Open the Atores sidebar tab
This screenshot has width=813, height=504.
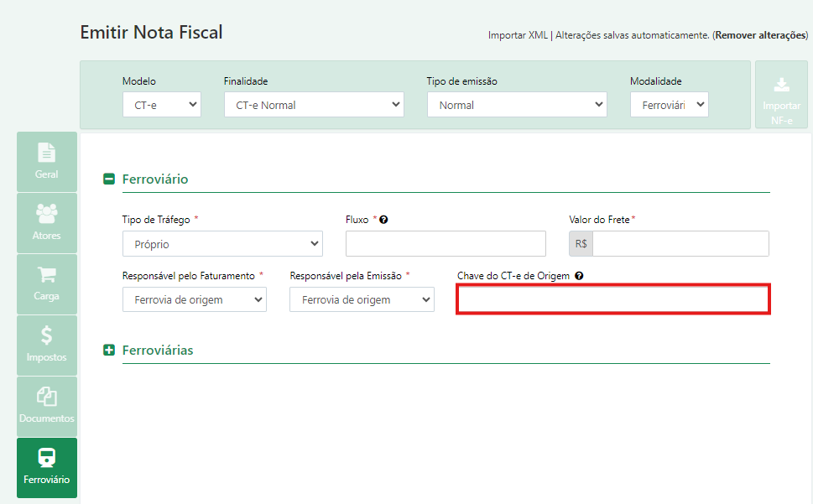(47, 223)
